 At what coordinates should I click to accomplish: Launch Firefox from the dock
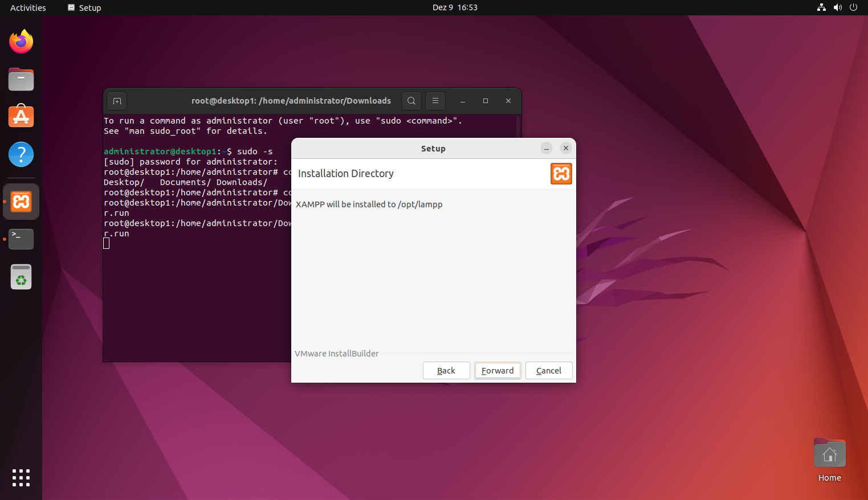pos(21,41)
